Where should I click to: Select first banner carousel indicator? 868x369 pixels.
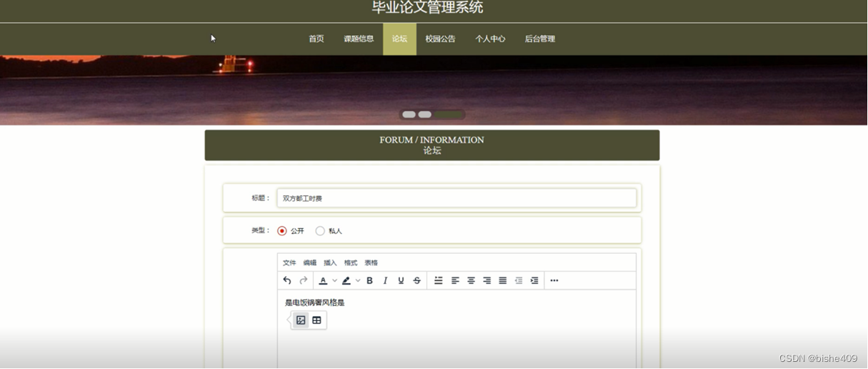click(x=409, y=114)
